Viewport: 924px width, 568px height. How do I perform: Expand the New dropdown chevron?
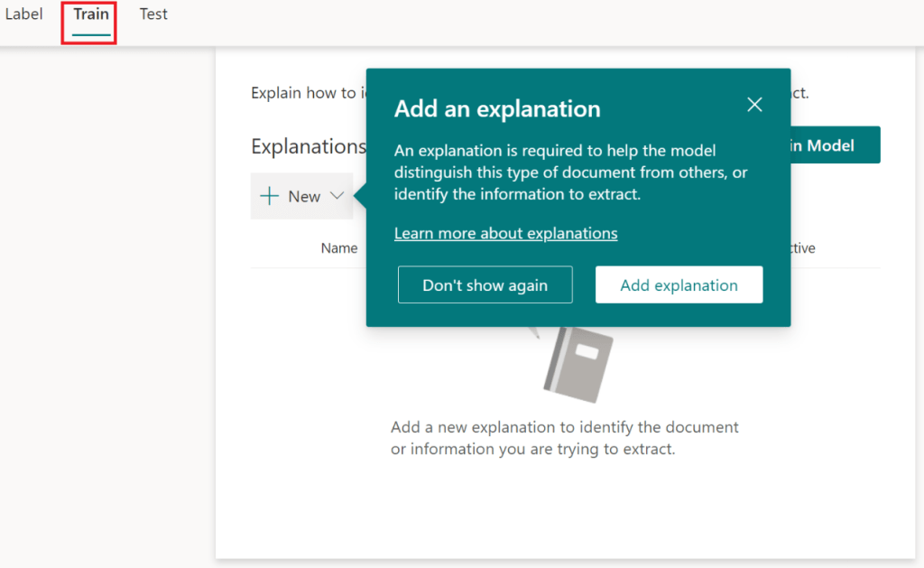tap(337, 196)
